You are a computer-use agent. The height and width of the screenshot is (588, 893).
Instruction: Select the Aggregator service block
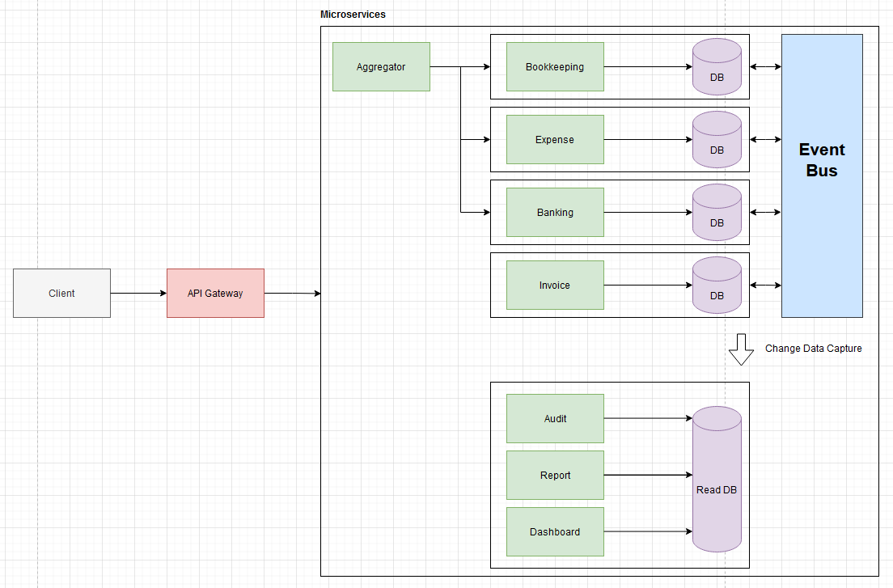[x=381, y=66]
